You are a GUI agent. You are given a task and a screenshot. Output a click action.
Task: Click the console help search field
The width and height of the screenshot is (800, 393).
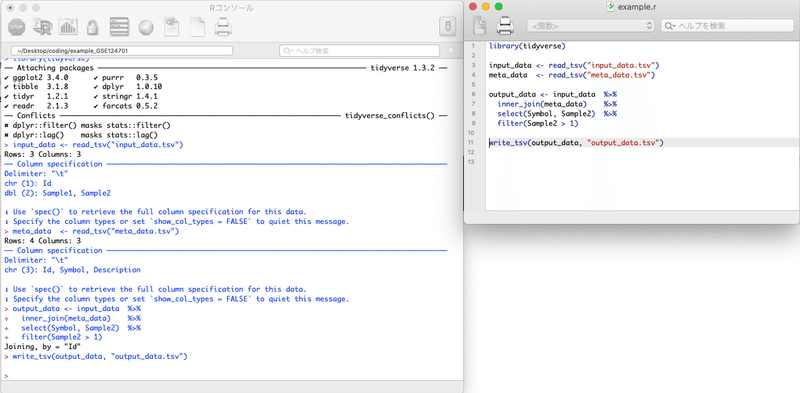click(x=360, y=51)
